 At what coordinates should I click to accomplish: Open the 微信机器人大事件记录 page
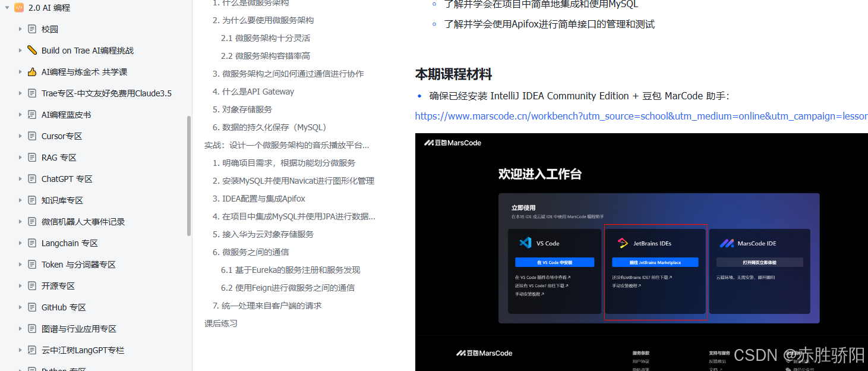tap(83, 222)
